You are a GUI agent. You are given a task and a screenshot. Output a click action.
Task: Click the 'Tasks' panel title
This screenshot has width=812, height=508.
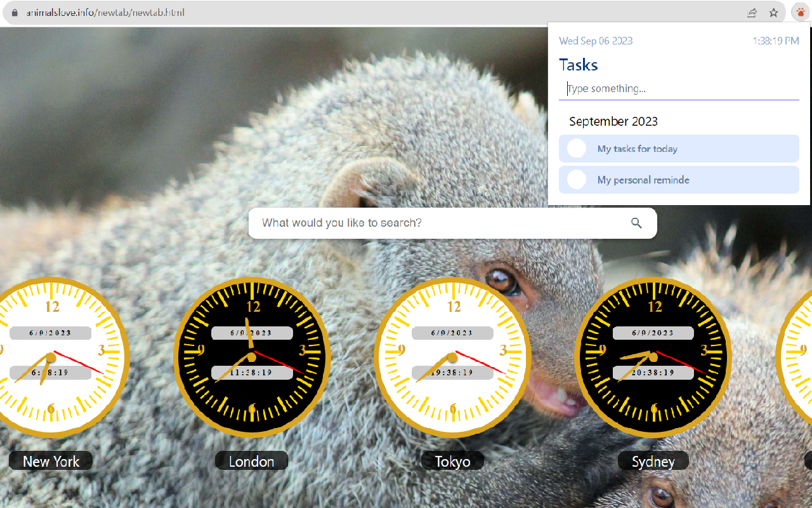click(579, 65)
